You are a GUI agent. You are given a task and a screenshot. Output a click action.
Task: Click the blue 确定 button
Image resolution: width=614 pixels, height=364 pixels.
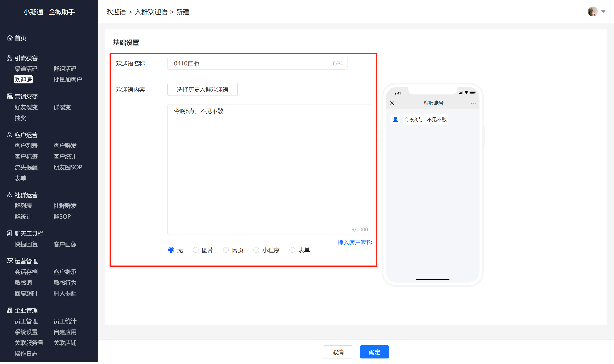coord(374,352)
